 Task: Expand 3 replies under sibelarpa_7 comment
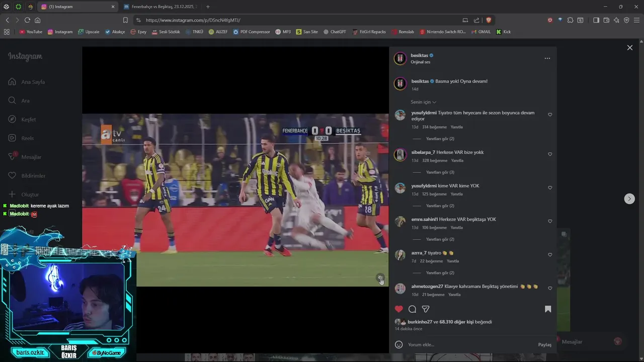click(440, 172)
